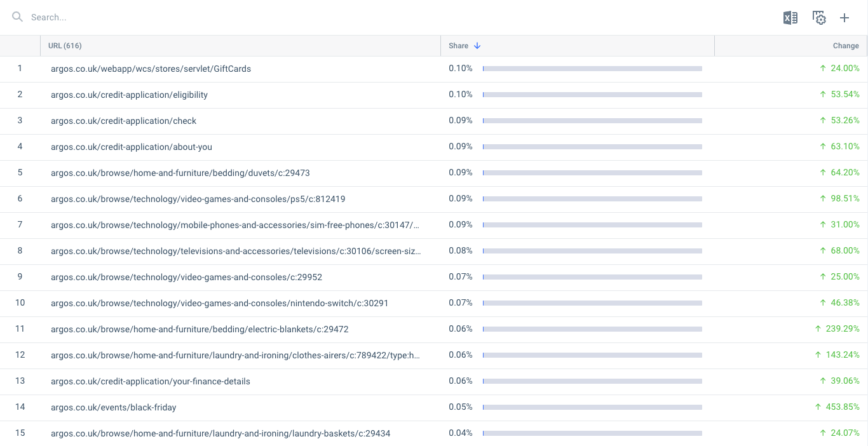Open the duvets c:29473 URL
The height and width of the screenshot is (446, 868).
[180, 173]
